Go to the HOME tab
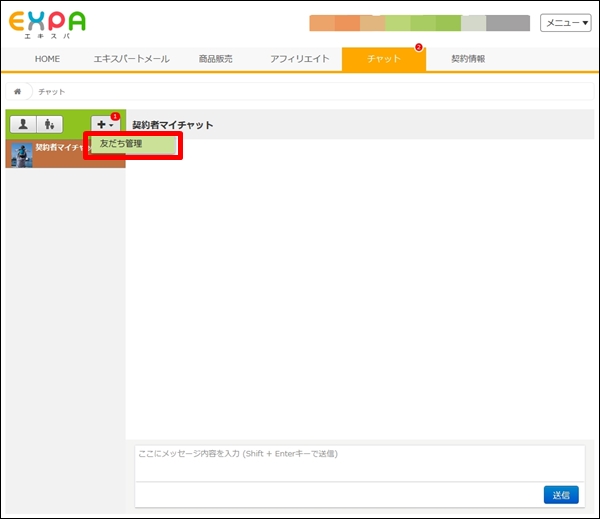The image size is (600, 519). pos(47,59)
